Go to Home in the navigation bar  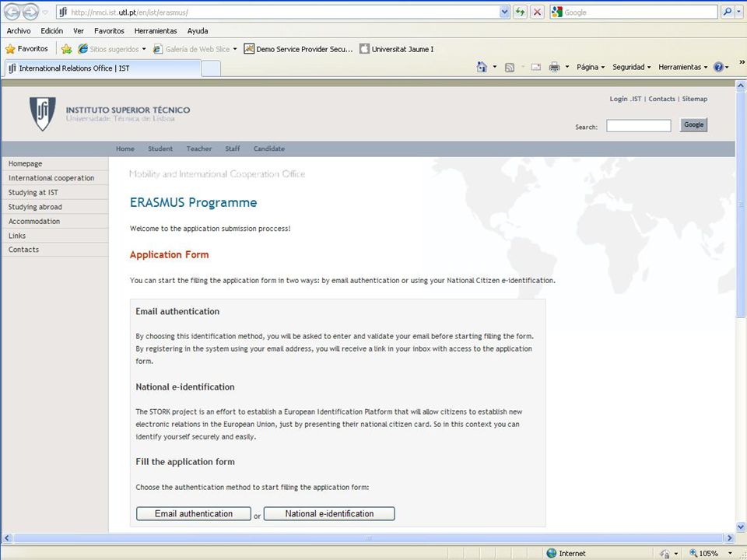(124, 149)
